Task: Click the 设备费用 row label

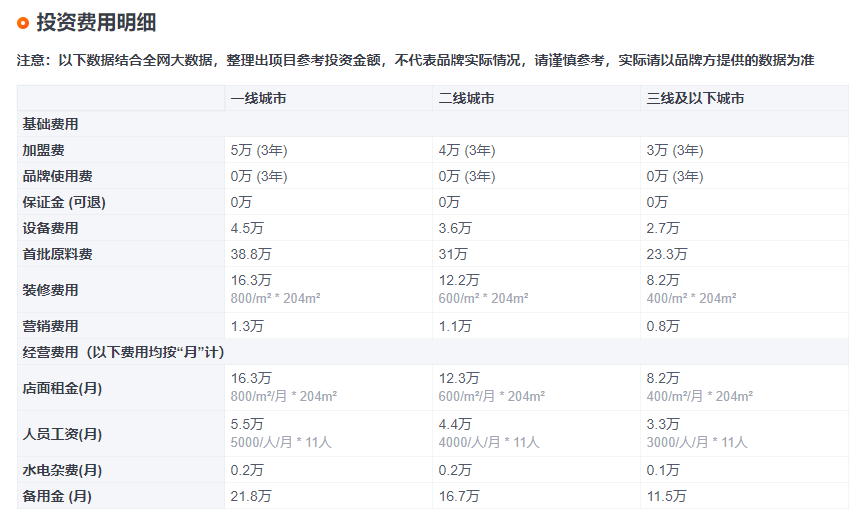Action: click(50, 228)
